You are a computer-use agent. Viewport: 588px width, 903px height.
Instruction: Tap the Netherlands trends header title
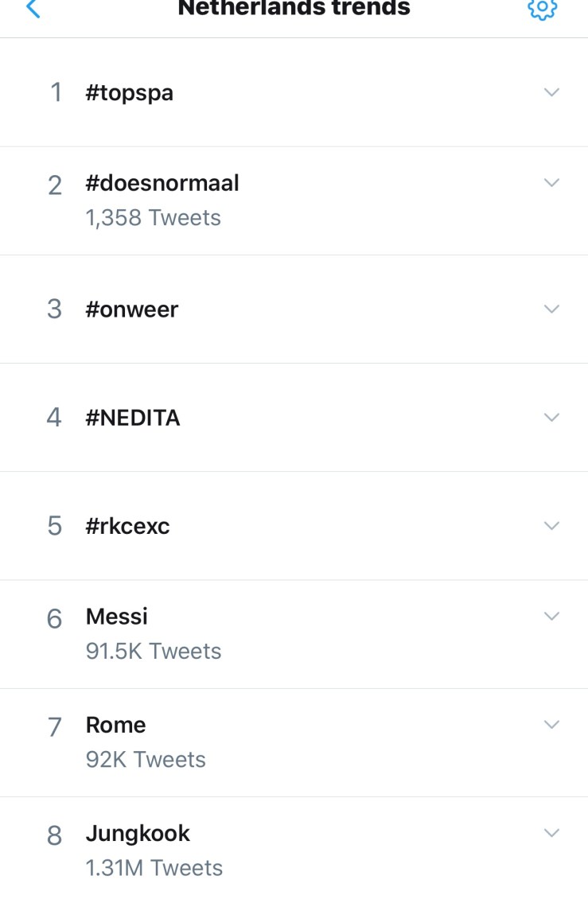click(x=294, y=9)
